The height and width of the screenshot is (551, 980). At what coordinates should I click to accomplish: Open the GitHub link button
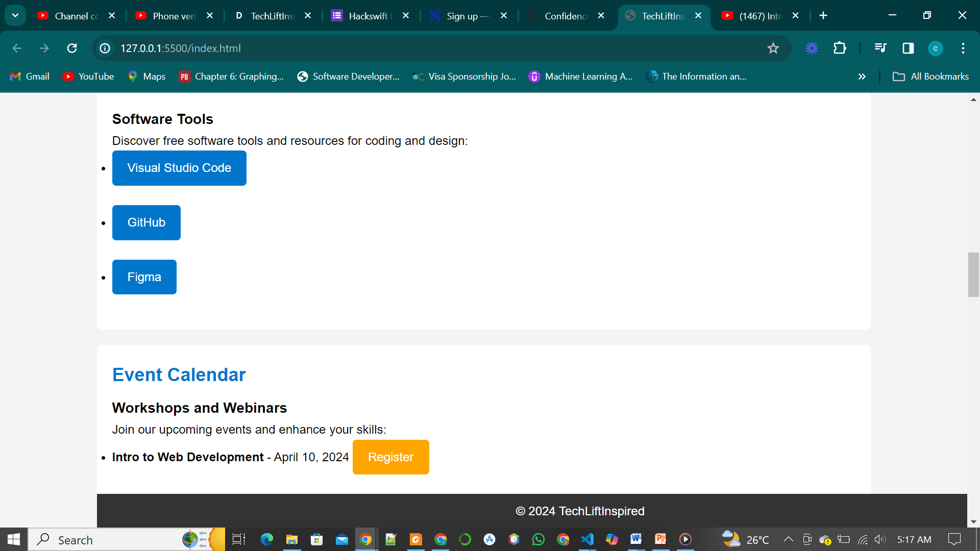pos(146,222)
